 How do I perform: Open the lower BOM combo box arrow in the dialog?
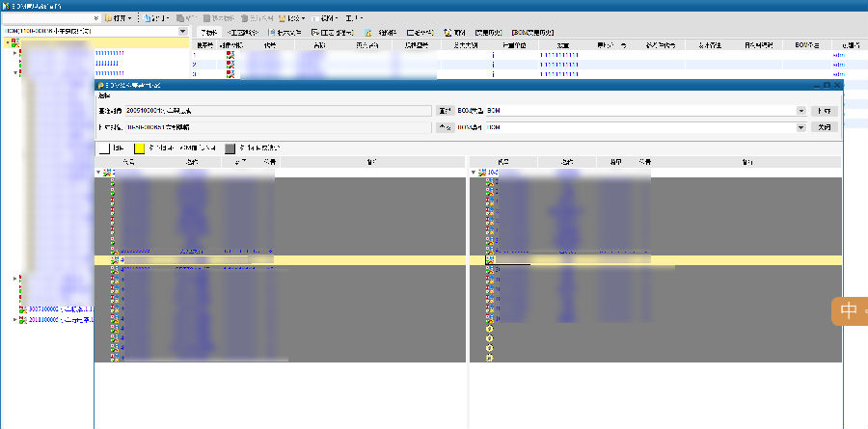(x=801, y=127)
